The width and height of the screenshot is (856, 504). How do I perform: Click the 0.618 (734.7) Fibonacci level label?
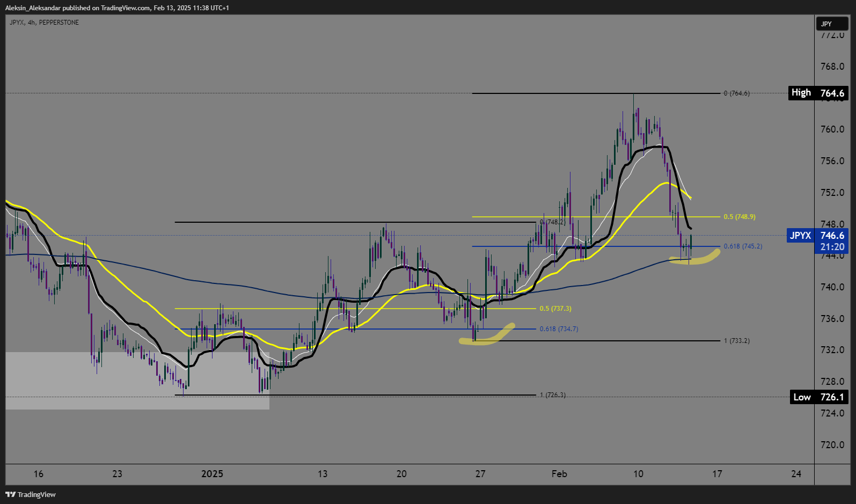point(559,329)
